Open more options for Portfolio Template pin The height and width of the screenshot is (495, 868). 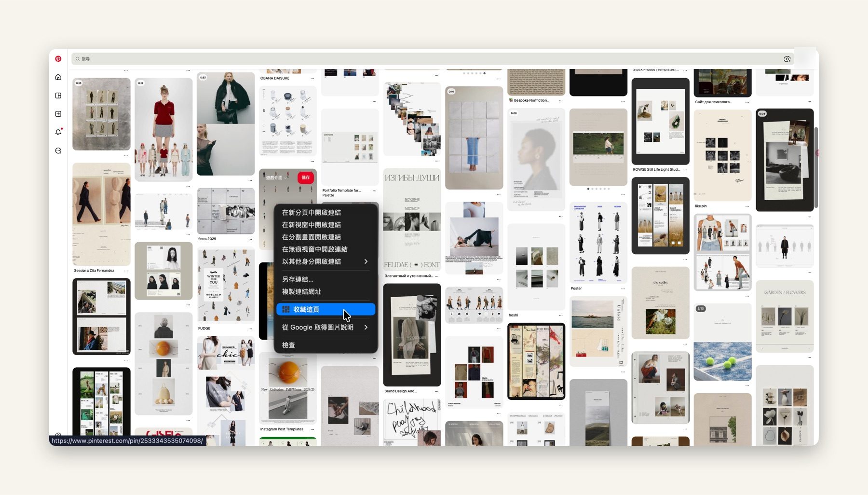[374, 191]
